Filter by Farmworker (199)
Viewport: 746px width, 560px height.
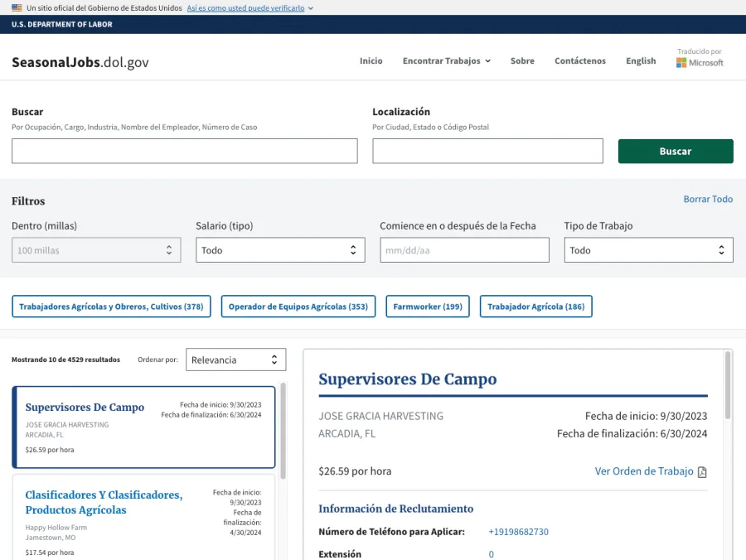tap(428, 307)
